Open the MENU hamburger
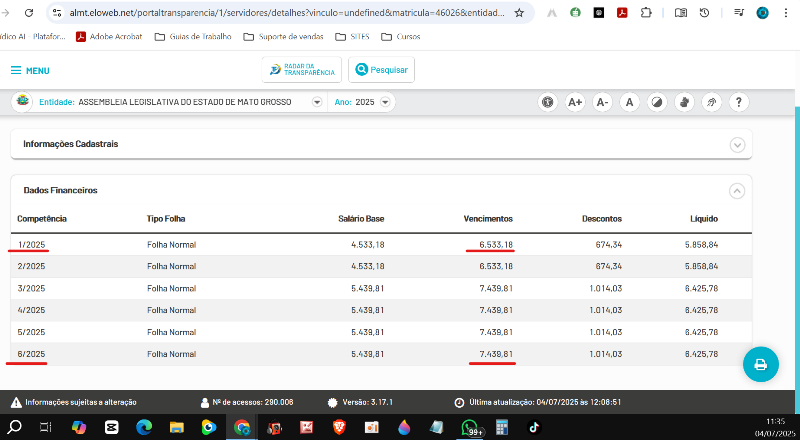 [x=30, y=71]
